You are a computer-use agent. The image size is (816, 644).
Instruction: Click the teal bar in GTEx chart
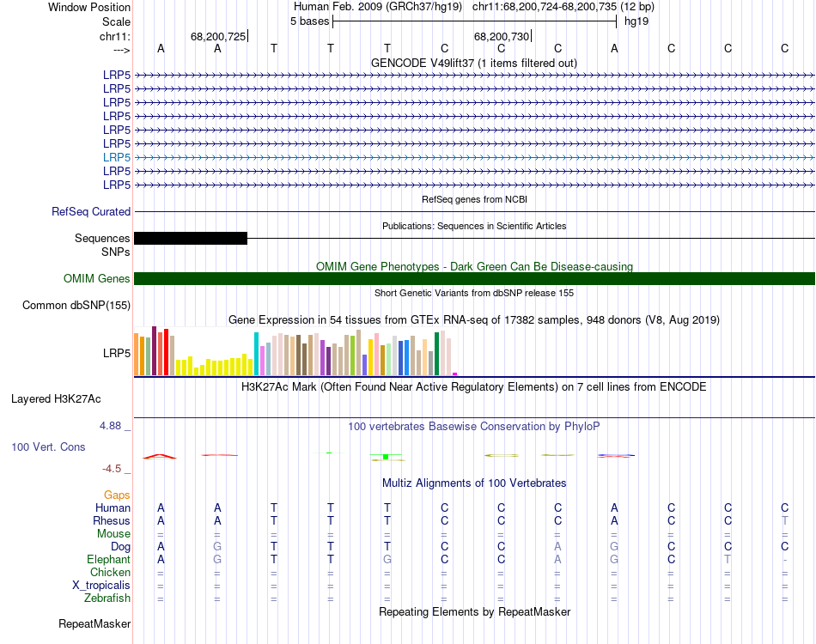click(256, 354)
